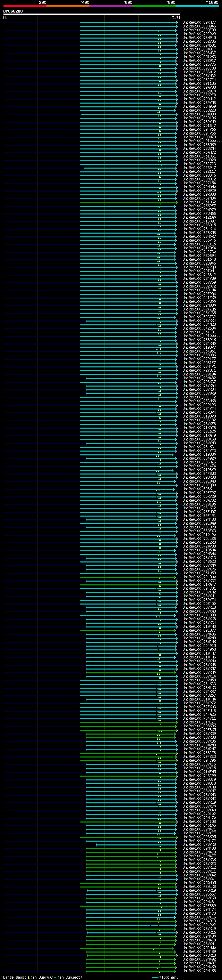Select hit UniRef100_Q198V9

coord(199,469)
